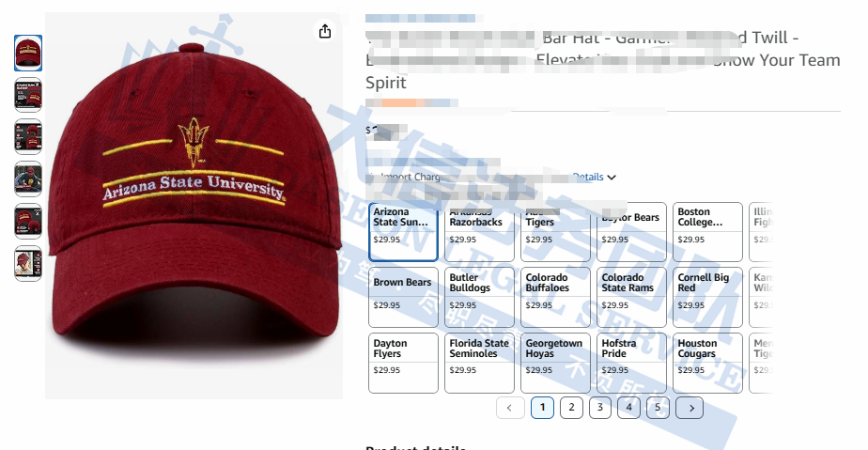Viewport: 868px width, 450px height.
Task: Click the Details link
Action: point(588,178)
